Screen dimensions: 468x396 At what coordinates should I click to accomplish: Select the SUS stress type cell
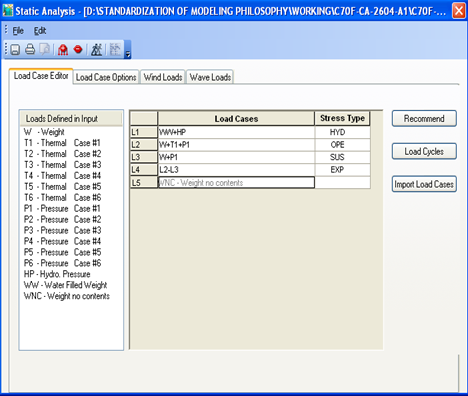342,157
